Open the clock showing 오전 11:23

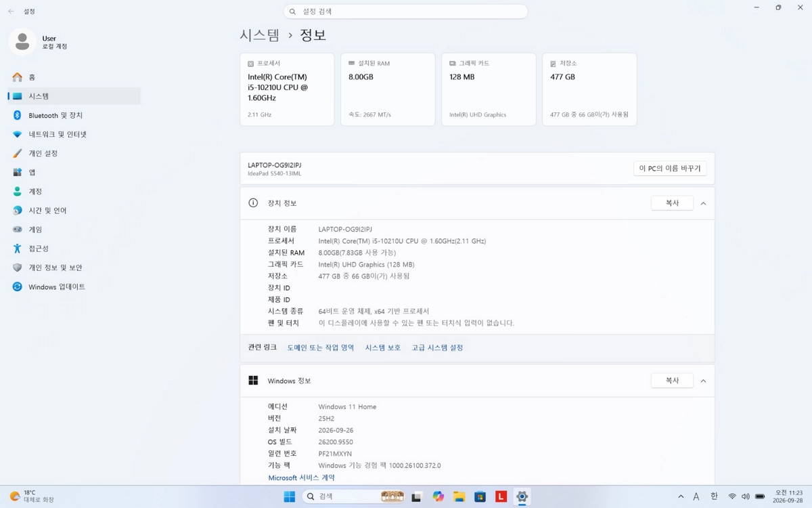click(x=788, y=496)
